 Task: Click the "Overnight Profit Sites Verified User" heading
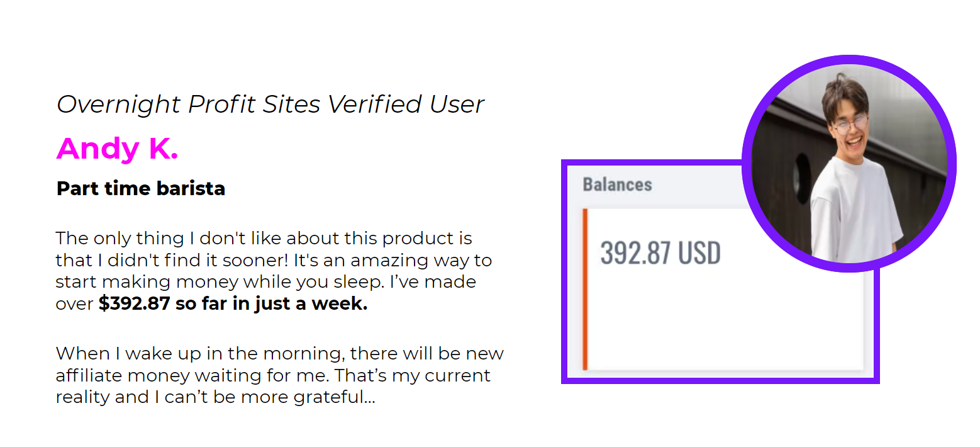point(270,105)
